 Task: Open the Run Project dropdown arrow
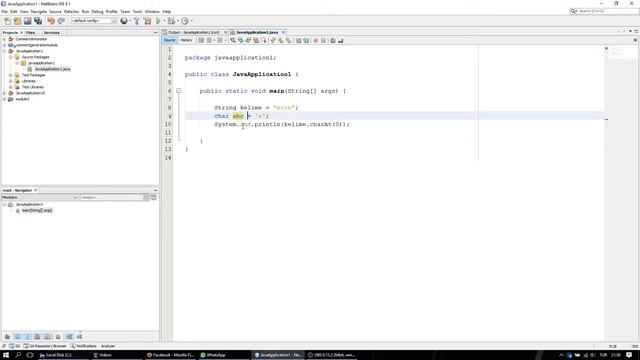coord(164,21)
